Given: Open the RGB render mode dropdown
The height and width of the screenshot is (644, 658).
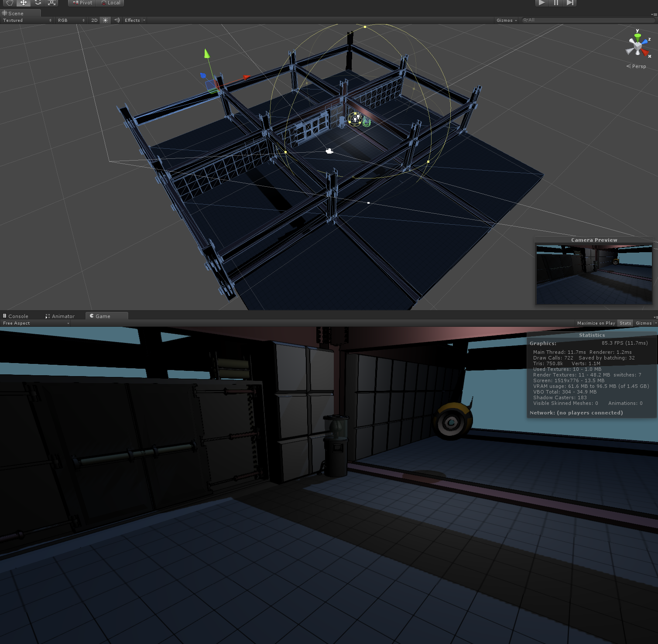Looking at the screenshot, I should point(71,21).
